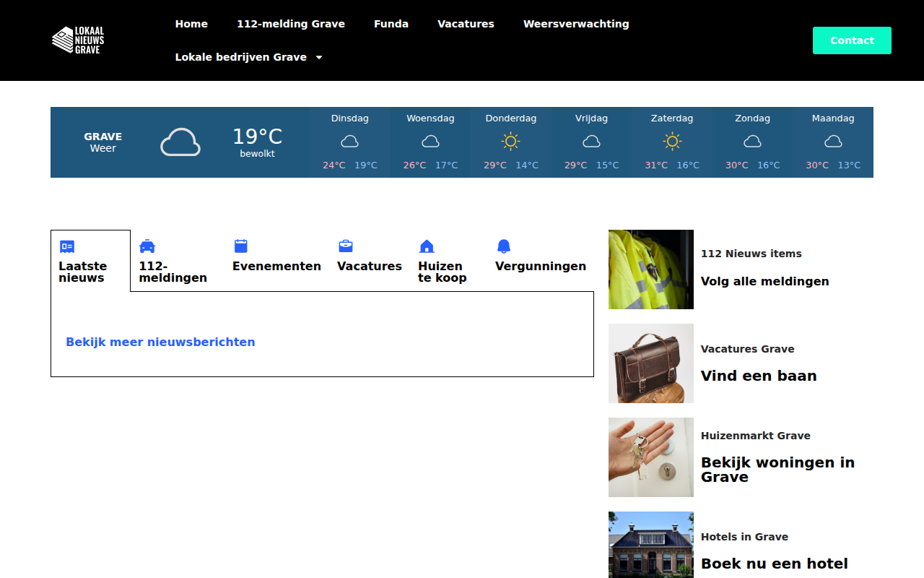Click Dinsdag's 24°C high temperature
Screen dimensions: 924x578
[x=334, y=165]
